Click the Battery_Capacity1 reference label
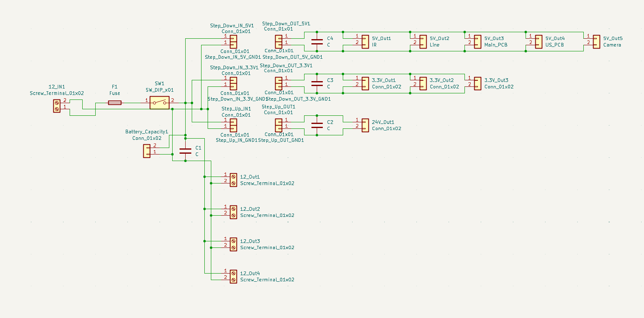The image size is (644, 318). [147, 132]
